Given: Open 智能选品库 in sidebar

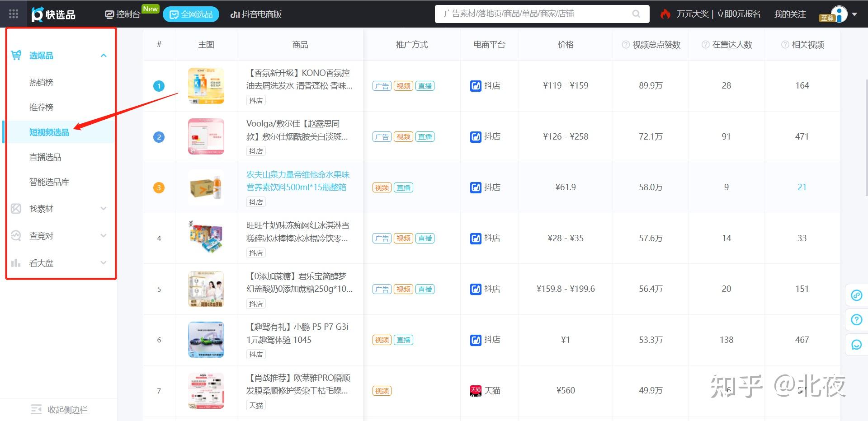Looking at the screenshot, I should click(x=49, y=182).
